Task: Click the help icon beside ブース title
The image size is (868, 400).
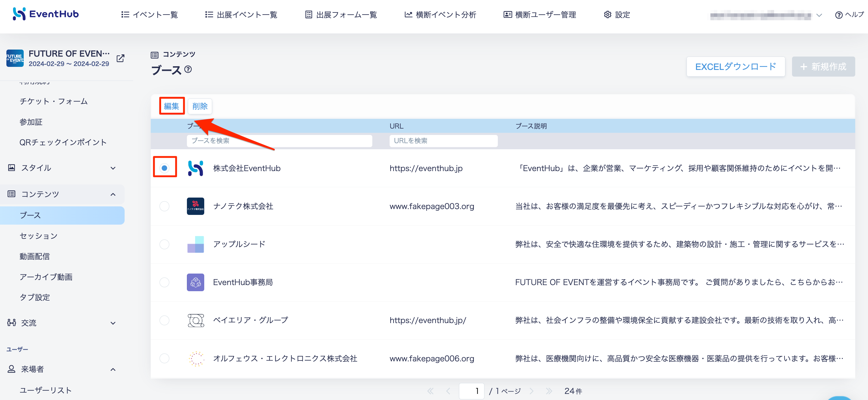Action: [x=188, y=69]
